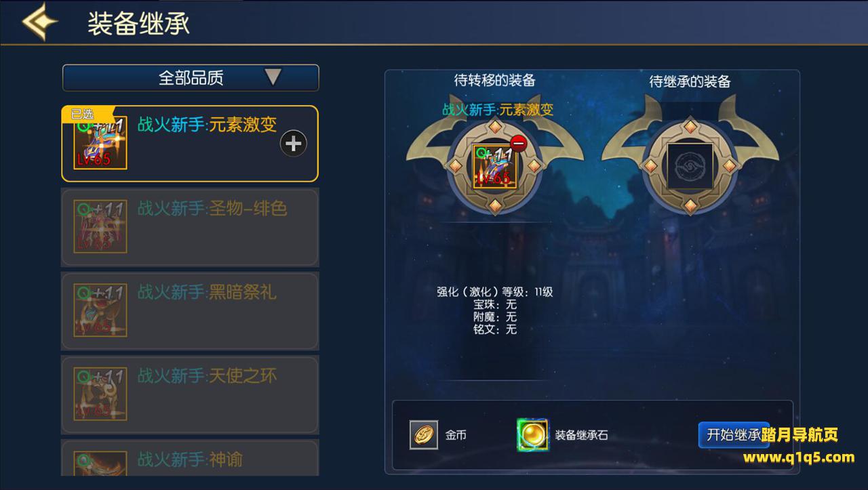Remove transfer equipment using red minus icon
Viewport: 868px width, 490px height.
click(519, 144)
